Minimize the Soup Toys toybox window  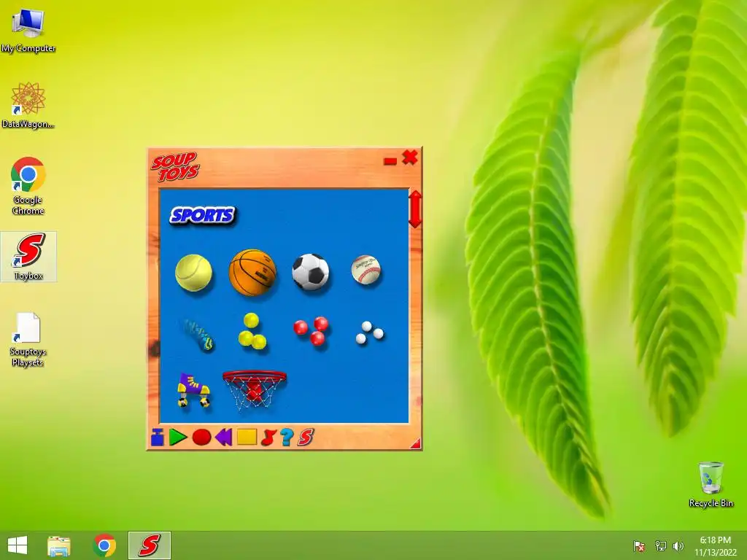(x=390, y=161)
